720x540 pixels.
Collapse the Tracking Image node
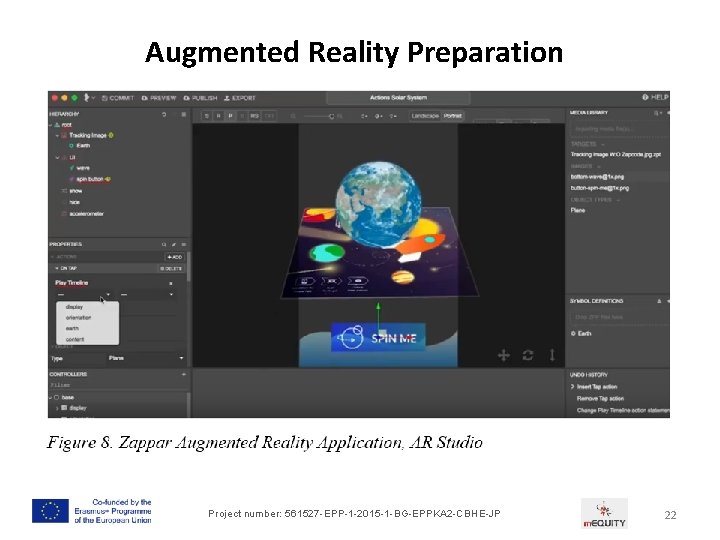pos(57,135)
